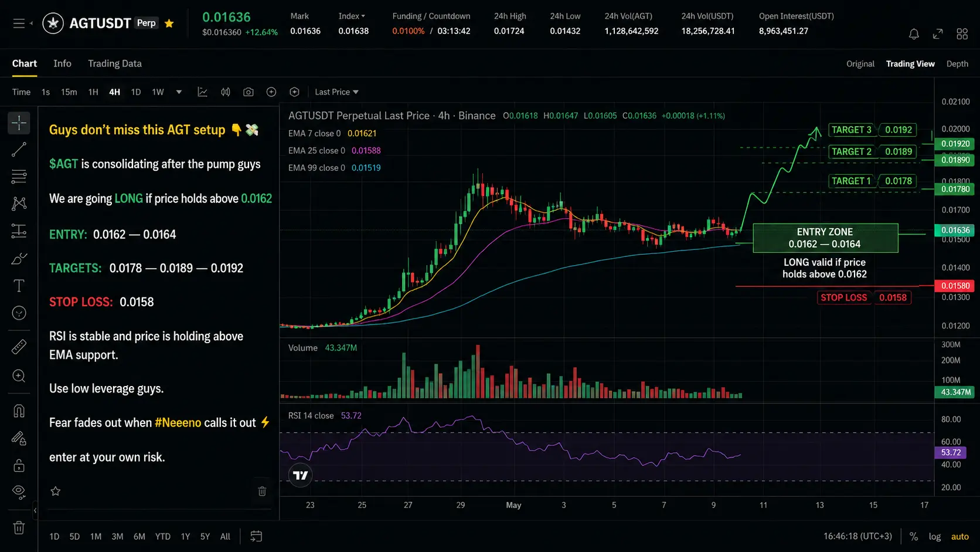Open the AGTUSDT Perp symbol selector
Screen dimensions: 980x552
(x=114, y=23)
